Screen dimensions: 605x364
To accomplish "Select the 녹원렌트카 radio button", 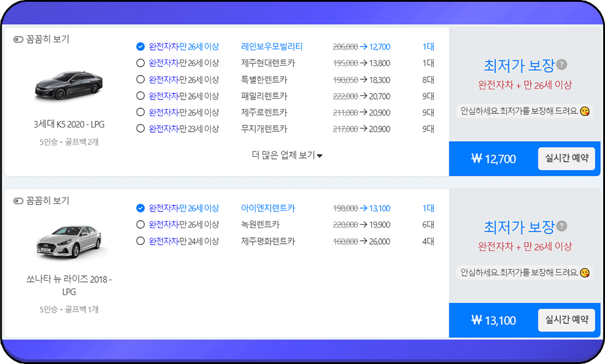I will point(140,225).
